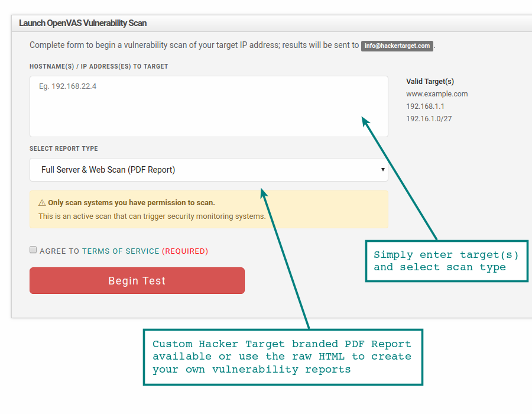Click the 192.168.1.1 example target

coord(425,106)
